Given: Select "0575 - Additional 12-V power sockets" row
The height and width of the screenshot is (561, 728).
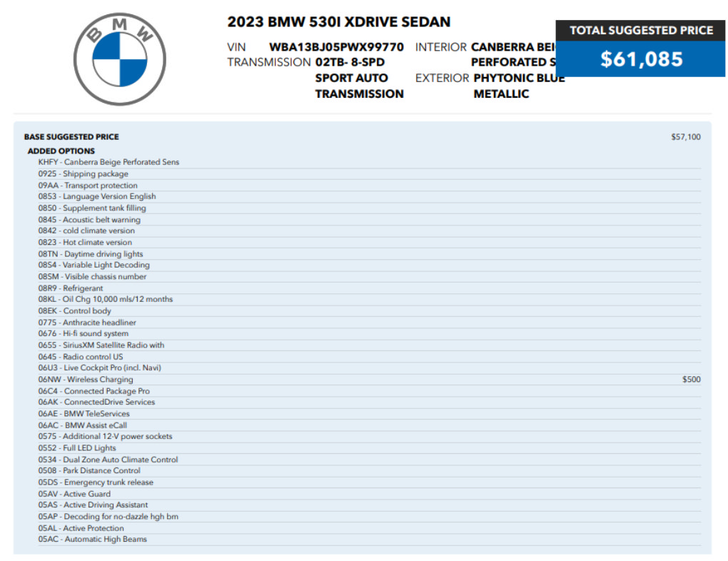Looking at the screenshot, I should pyautogui.click(x=370, y=437).
